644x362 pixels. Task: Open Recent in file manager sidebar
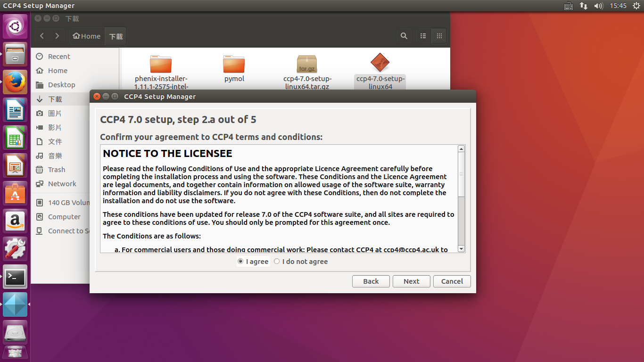pos(58,57)
